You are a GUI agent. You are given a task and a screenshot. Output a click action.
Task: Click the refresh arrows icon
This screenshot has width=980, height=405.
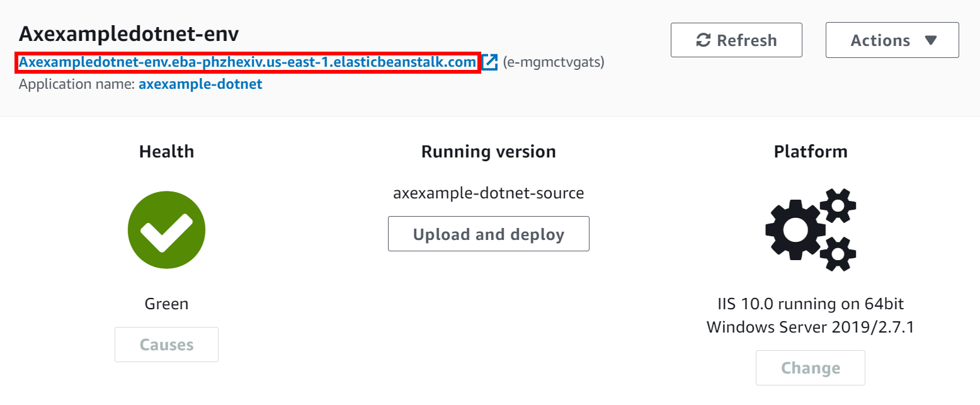(704, 40)
